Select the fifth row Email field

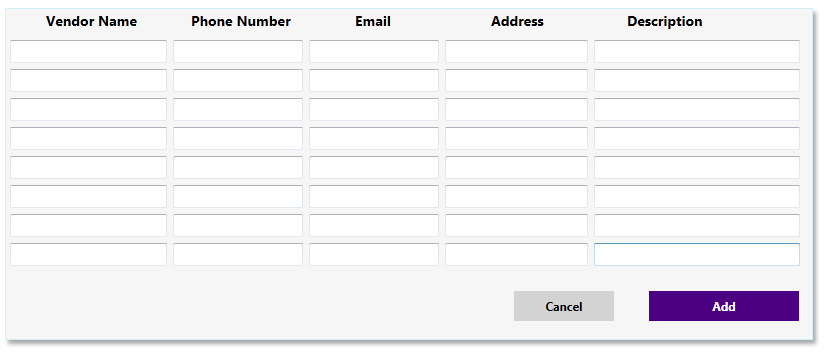373,167
